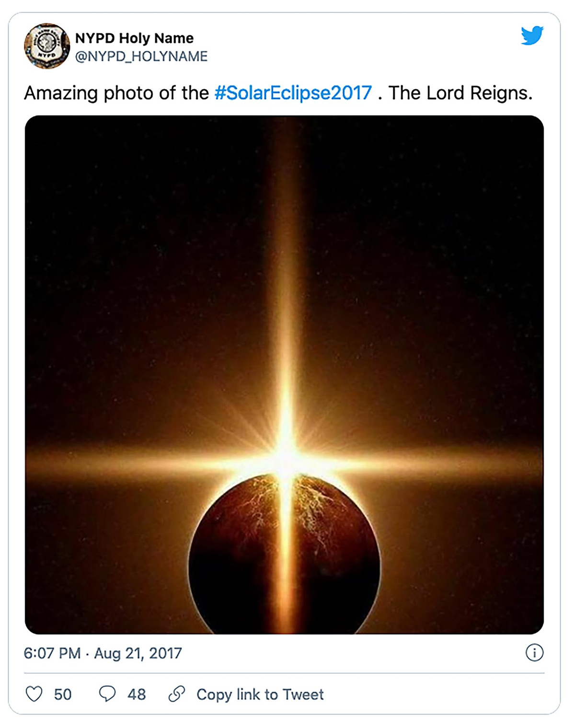The width and height of the screenshot is (575, 728).
Task: Click the Twitter bird logo
Action: tap(532, 35)
